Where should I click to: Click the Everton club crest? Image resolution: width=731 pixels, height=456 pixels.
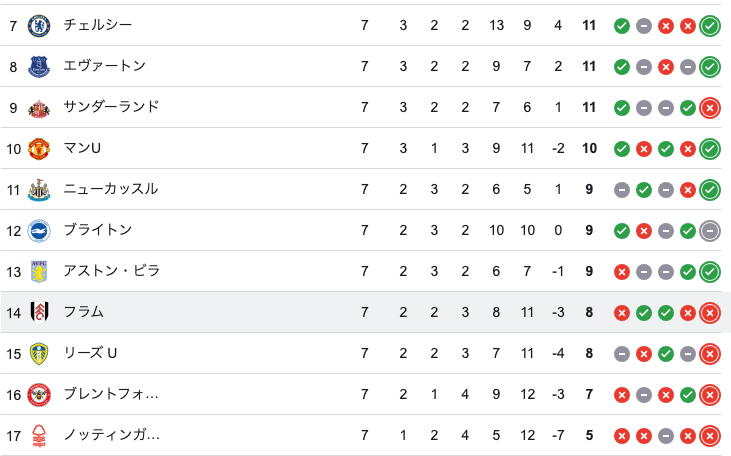click(39, 66)
